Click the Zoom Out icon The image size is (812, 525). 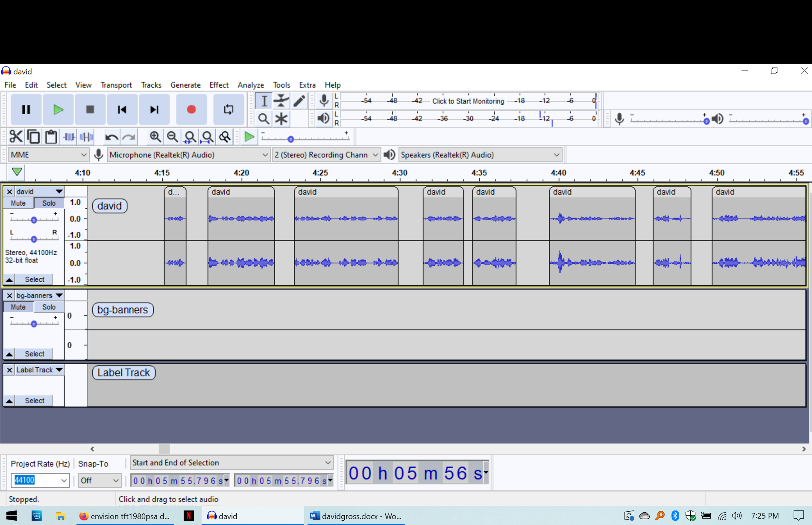coord(173,137)
